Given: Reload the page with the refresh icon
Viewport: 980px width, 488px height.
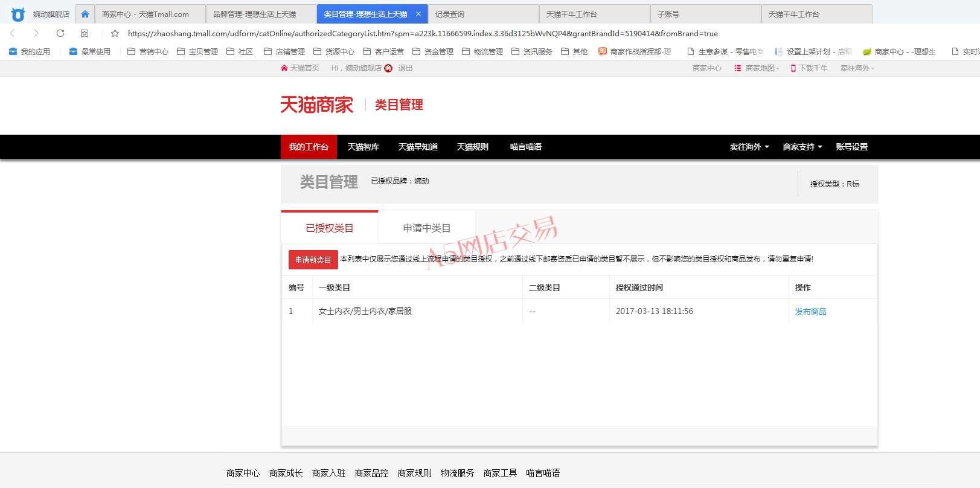Looking at the screenshot, I should tap(60, 33).
